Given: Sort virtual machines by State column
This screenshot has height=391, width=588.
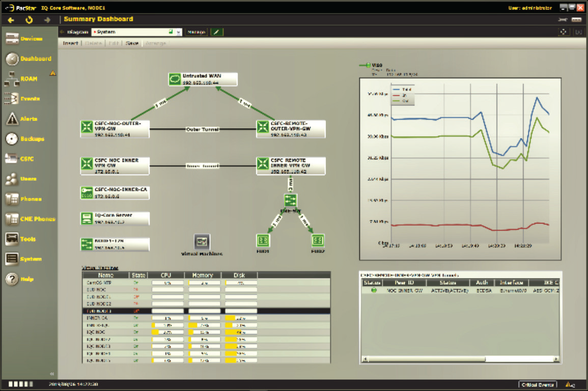Looking at the screenshot, I should [x=138, y=275].
